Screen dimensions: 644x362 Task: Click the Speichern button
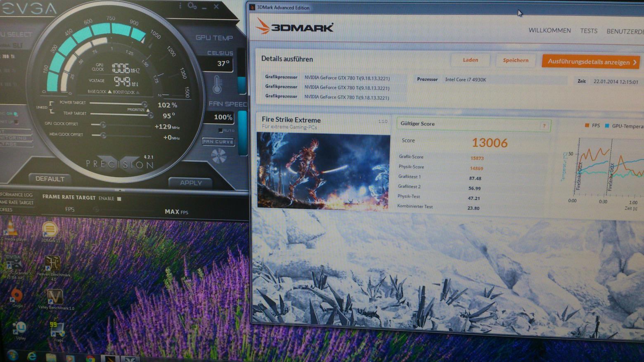coord(516,60)
